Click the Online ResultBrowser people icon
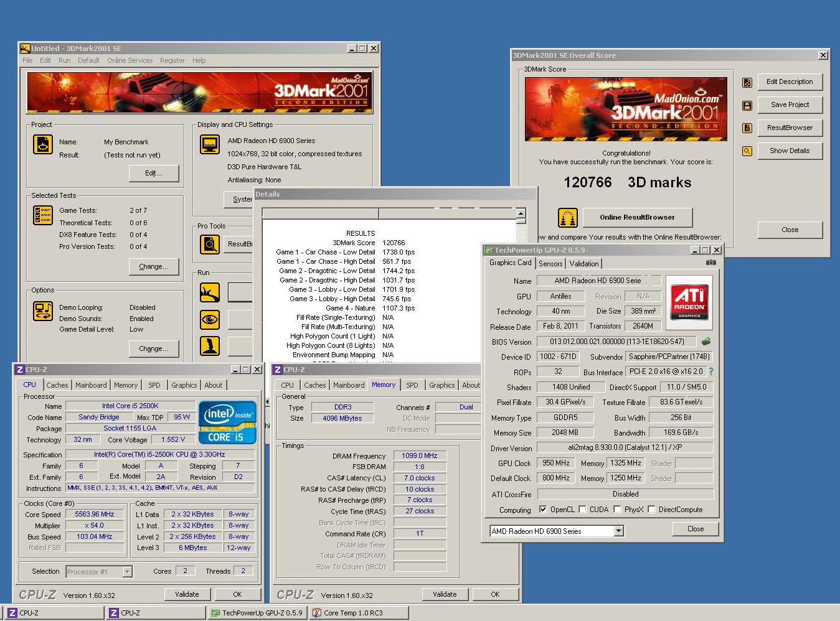Viewport: 840px width, 621px height. coord(567,218)
